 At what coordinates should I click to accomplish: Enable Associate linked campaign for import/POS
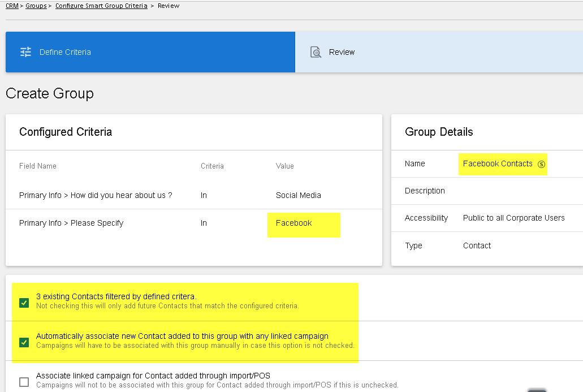pyautogui.click(x=24, y=382)
